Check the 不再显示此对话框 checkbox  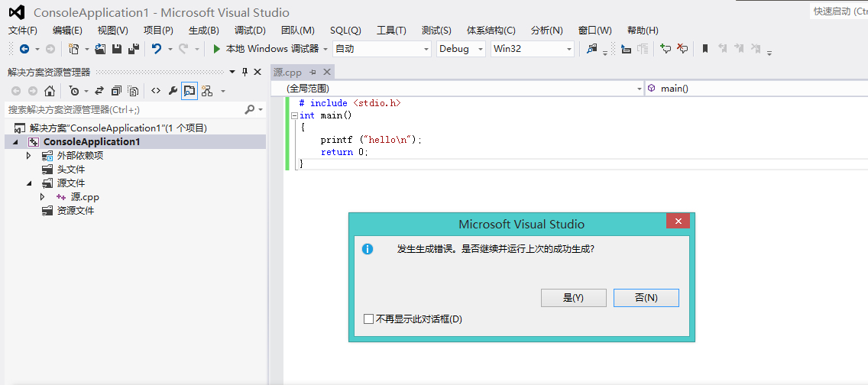(x=369, y=319)
